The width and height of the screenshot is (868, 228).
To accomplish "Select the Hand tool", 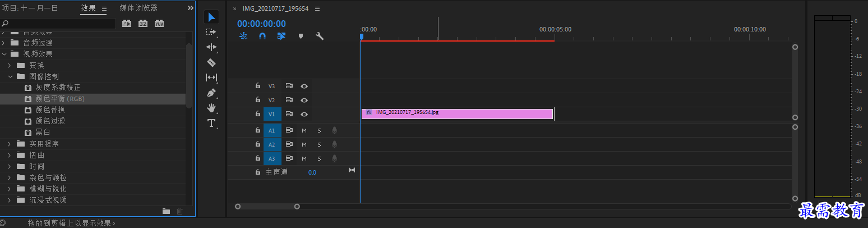I will pos(211,108).
